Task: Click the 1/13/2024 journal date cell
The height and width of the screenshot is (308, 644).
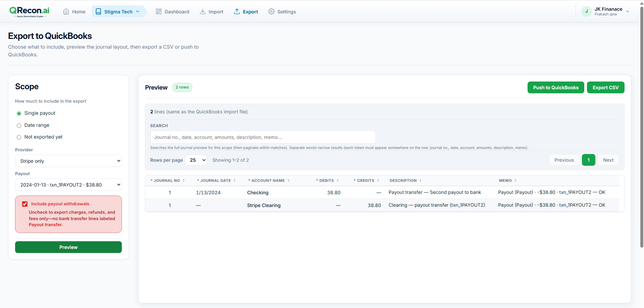Action: click(208, 193)
